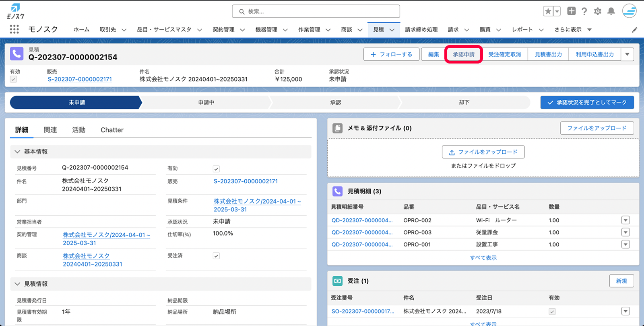Click the 利用申込書出力 button
Viewport: 644px width, 326px height.
(595, 54)
